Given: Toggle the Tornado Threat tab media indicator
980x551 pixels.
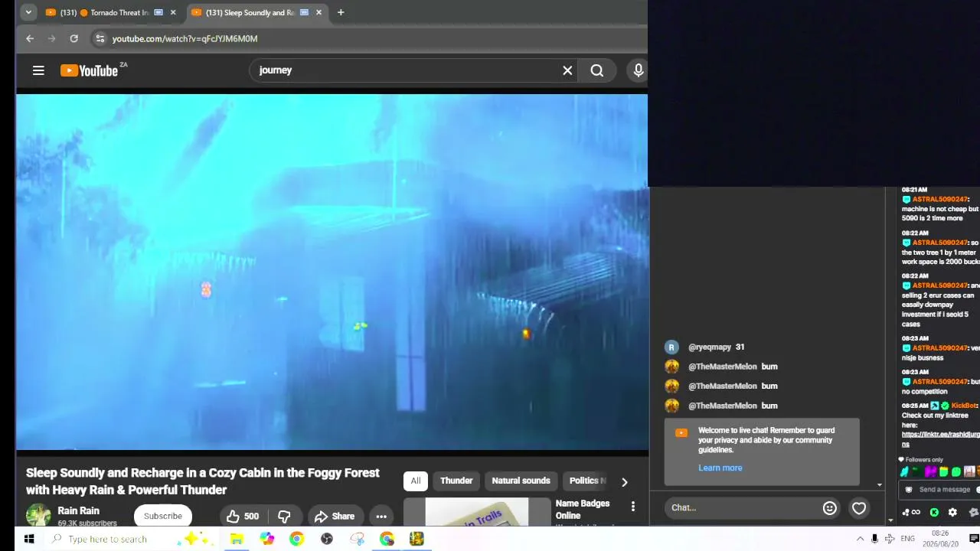Looking at the screenshot, I should click(x=158, y=12).
